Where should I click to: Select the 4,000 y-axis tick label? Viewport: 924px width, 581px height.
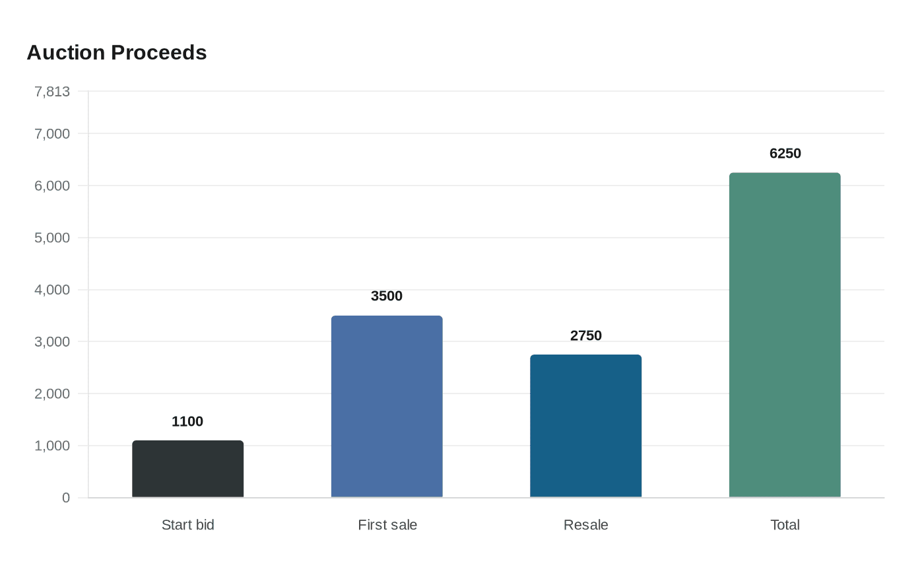pyautogui.click(x=52, y=290)
